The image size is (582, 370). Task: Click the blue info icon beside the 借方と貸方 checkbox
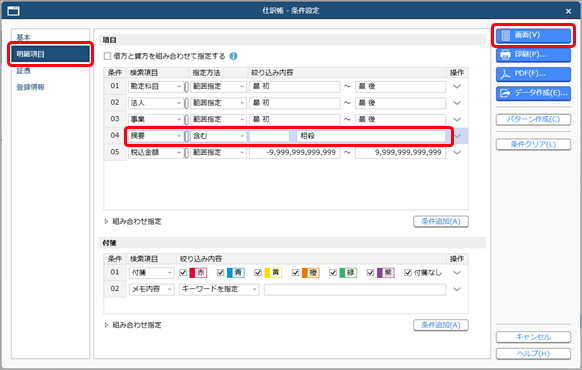(233, 56)
